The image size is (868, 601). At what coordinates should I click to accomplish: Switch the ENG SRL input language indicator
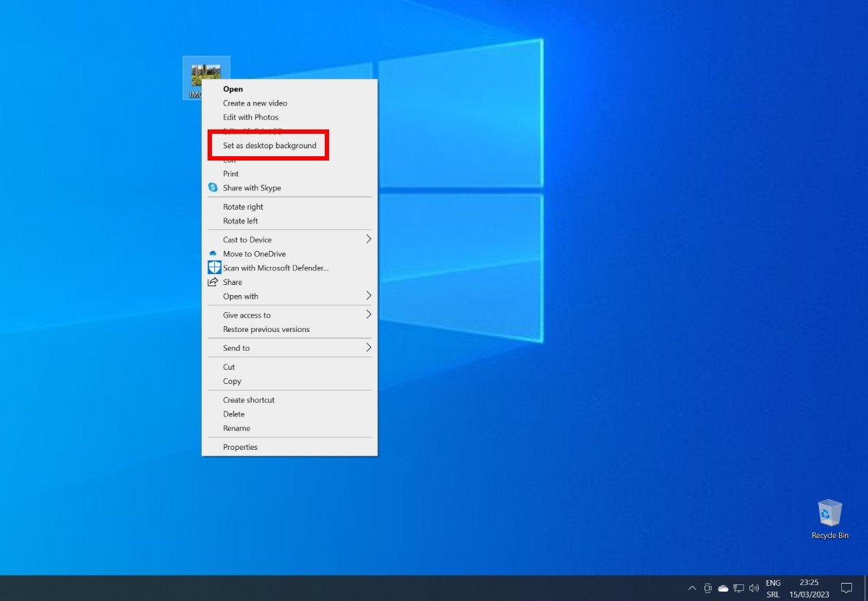click(x=773, y=588)
